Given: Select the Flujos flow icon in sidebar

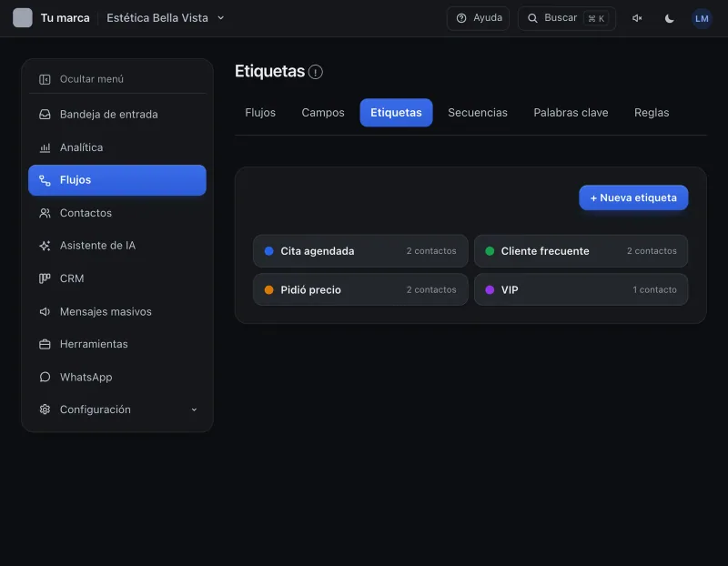Looking at the screenshot, I should click(45, 180).
